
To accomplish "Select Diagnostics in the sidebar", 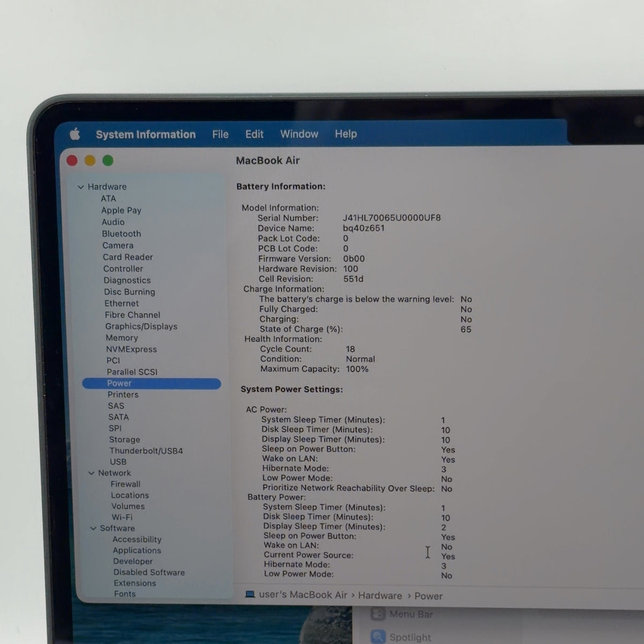I will [x=127, y=280].
